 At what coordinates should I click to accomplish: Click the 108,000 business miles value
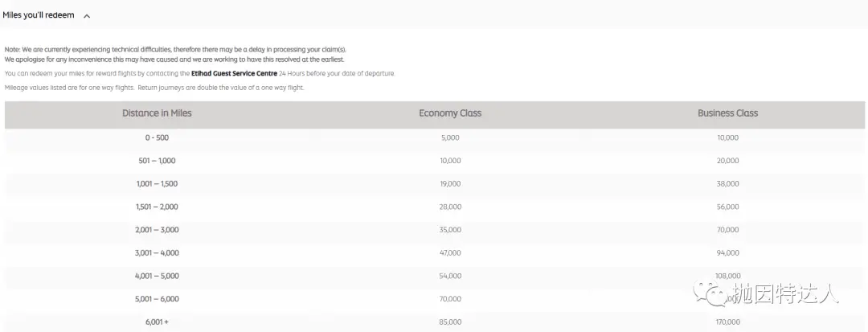pyautogui.click(x=727, y=276)
